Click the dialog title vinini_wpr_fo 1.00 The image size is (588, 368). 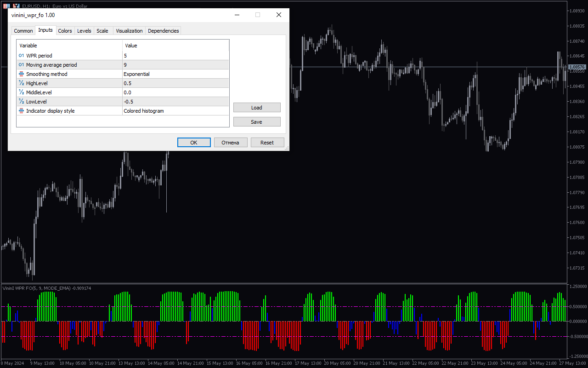click(x=33, y=15)
